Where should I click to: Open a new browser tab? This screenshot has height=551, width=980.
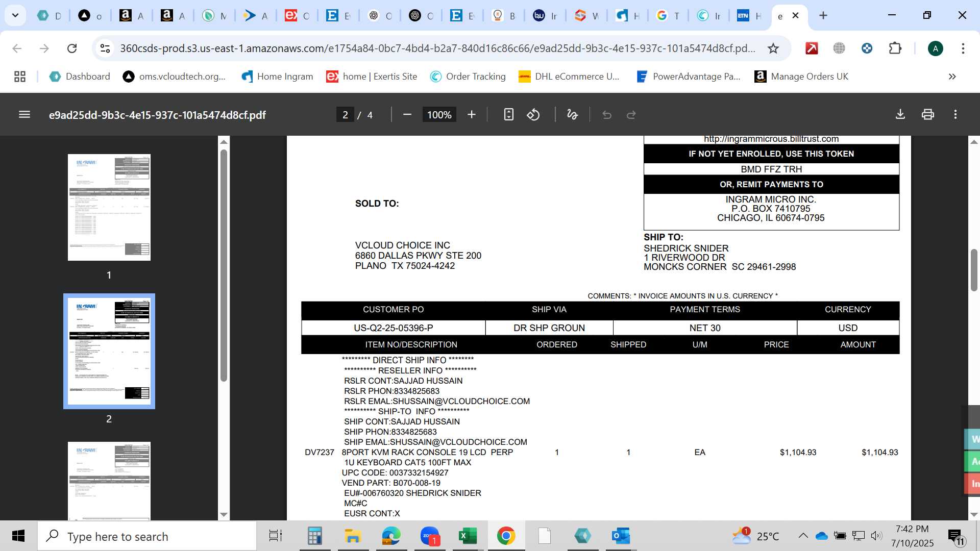point(823,15)
